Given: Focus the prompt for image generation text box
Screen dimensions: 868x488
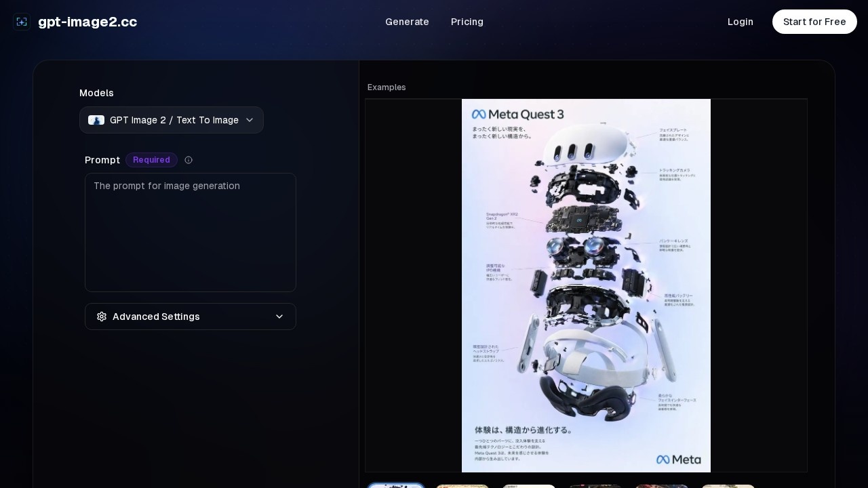Looking at the screenshot, I should coord(191,232).
